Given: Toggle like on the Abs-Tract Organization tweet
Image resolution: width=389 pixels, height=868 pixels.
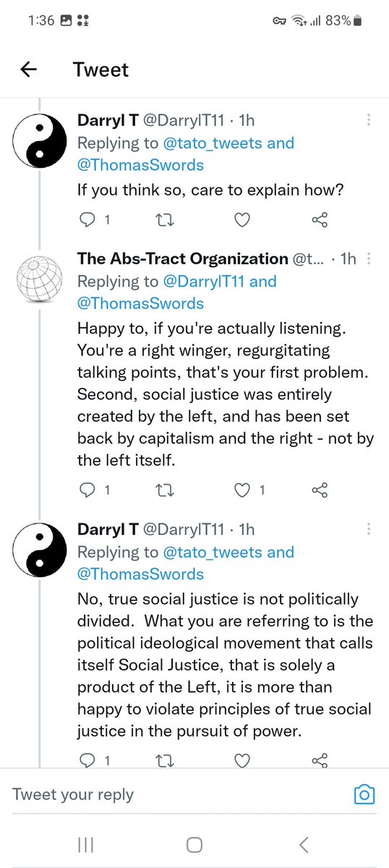Looking at the screenshot, I should 242,490.
